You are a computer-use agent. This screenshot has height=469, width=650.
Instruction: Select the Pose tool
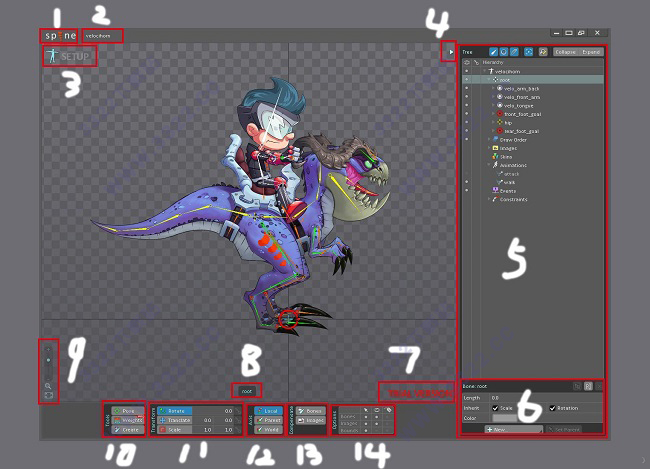point(128,410)
